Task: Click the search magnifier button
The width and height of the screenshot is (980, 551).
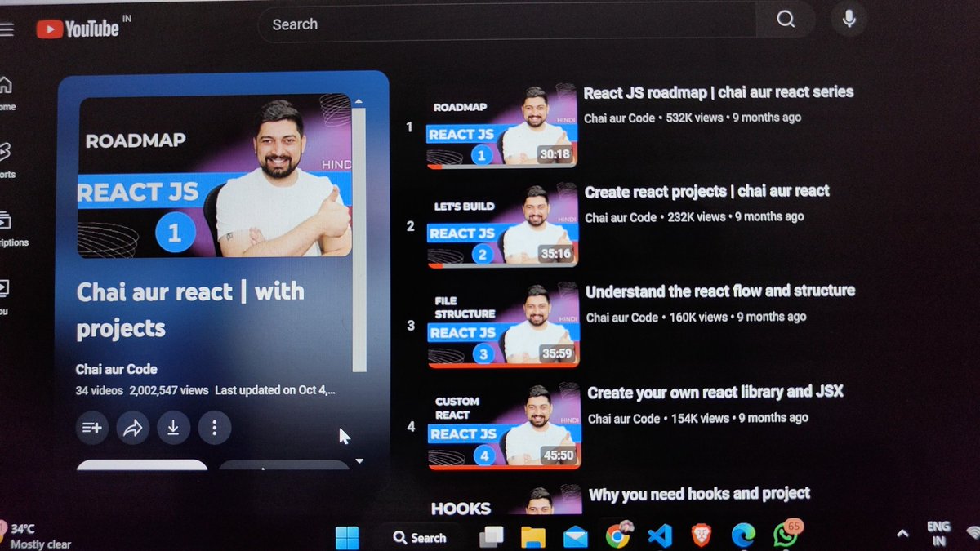Action: point(786,20)
